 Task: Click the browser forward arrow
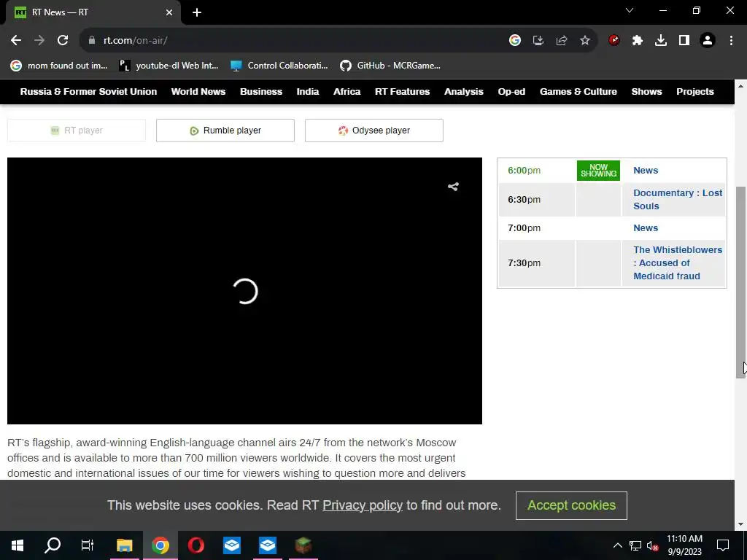[x=39, y=41]
